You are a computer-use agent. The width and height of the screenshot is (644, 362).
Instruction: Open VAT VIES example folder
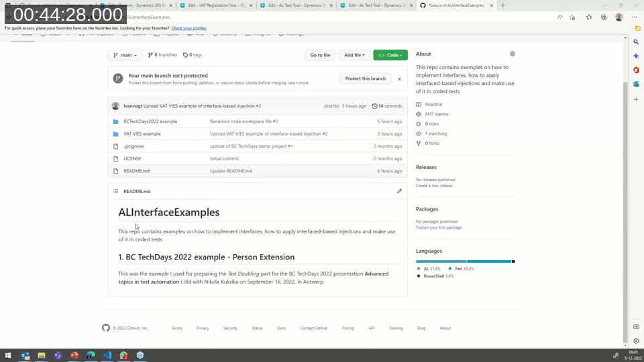(142, 134)
